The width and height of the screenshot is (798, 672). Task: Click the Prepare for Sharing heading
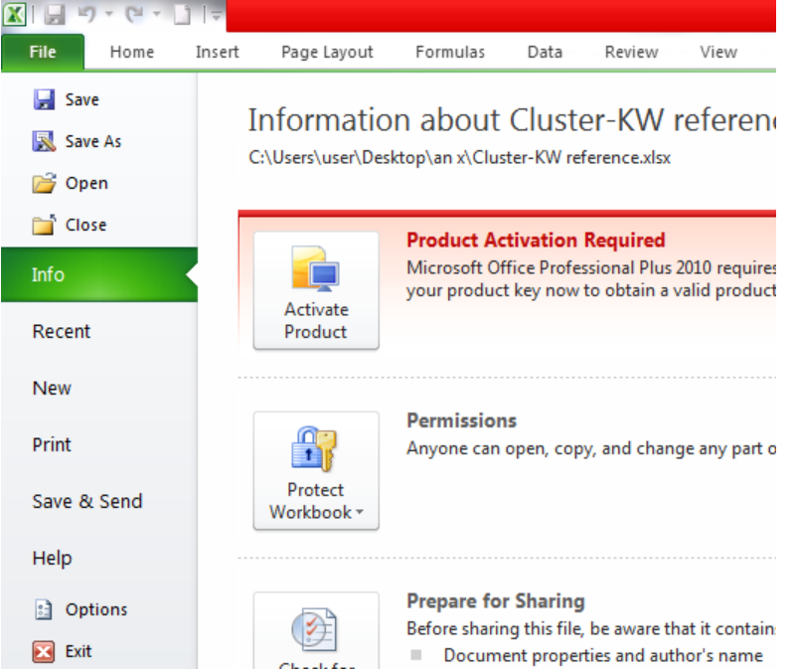coord(496,601)
